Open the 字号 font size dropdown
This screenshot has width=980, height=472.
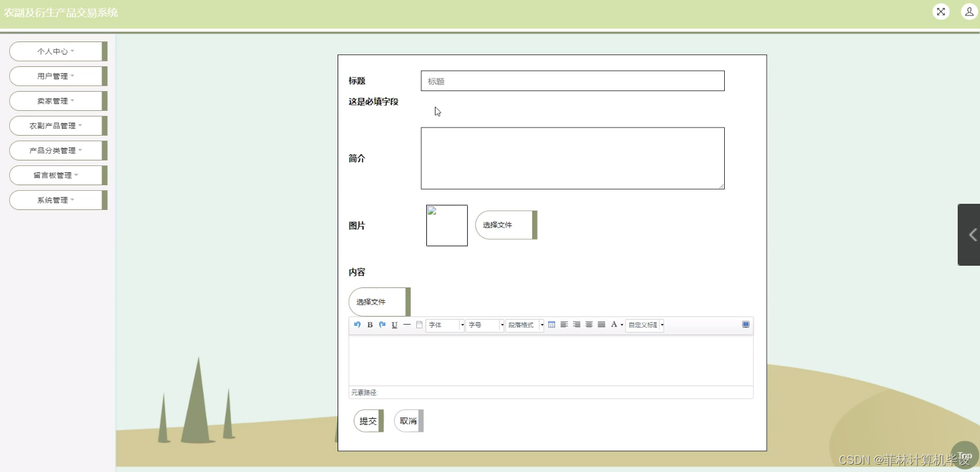pyautogui.click(x=485, y=325)
